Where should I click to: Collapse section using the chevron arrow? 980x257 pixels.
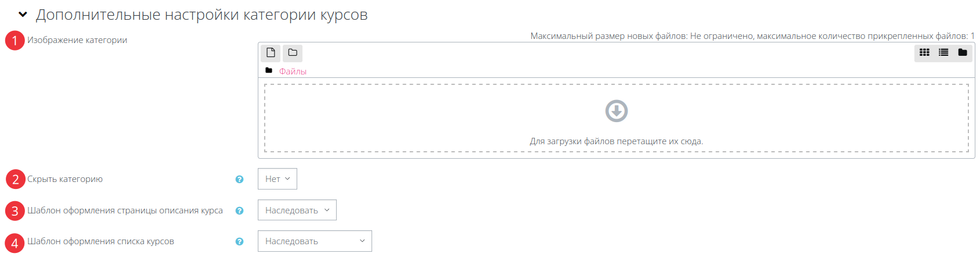tap(23, 15)
